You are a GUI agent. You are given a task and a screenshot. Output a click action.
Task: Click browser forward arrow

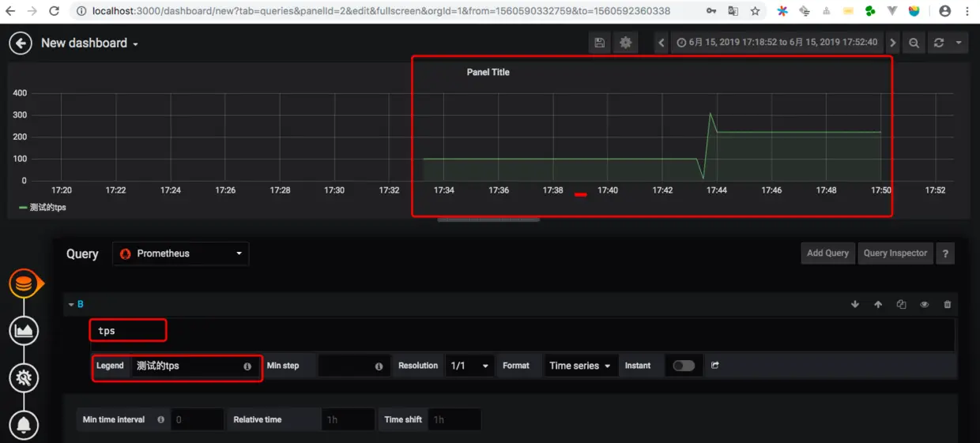coord(32,11)
